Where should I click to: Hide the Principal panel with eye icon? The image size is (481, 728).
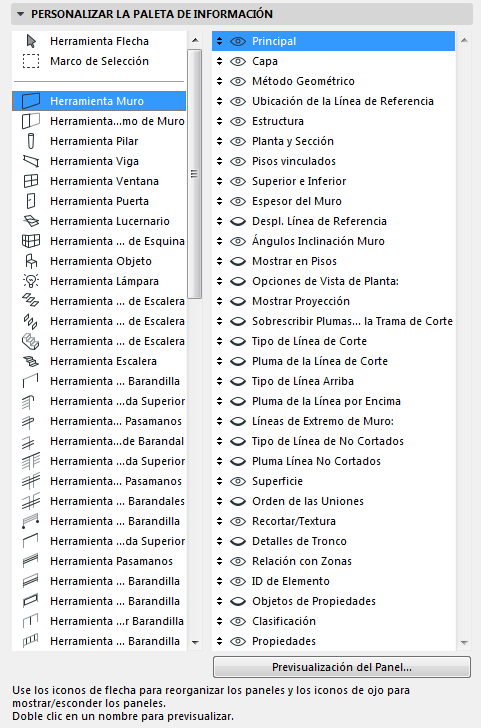[238, 41]
